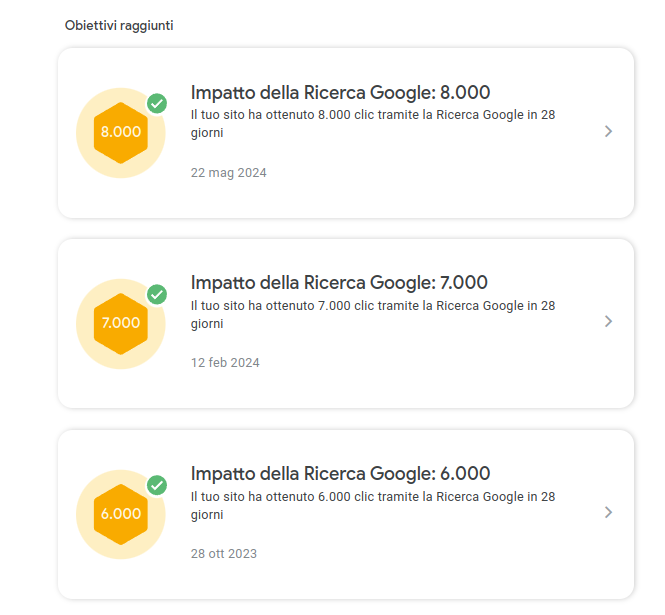Click the date 28 ott 2023
The width and height of the screenshot is (665, 615).
click(x=224, y=554)
